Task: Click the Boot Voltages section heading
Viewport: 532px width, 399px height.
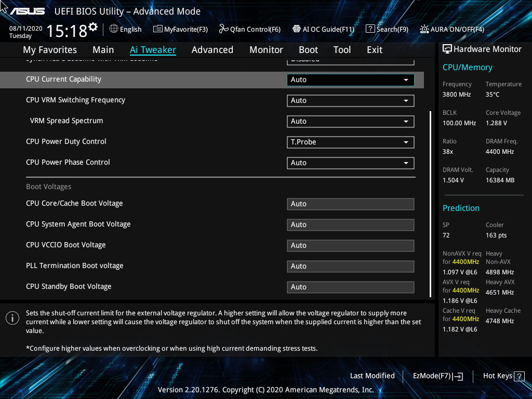Action: [48, 187]
